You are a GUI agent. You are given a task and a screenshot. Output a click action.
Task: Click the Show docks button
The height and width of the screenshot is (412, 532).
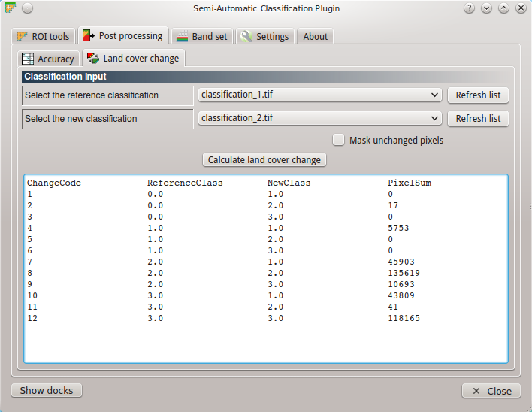click(x=47, y=390)
